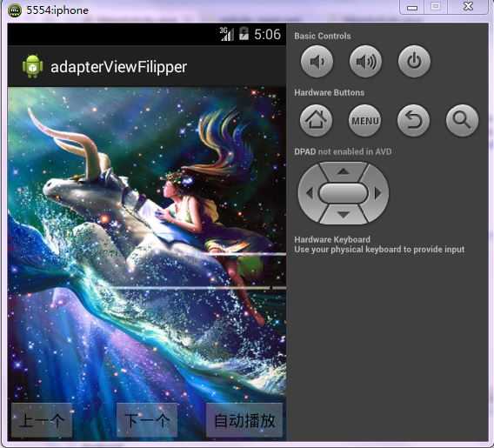
Task: Click the Android app icon in action bar
Action: 32,66
